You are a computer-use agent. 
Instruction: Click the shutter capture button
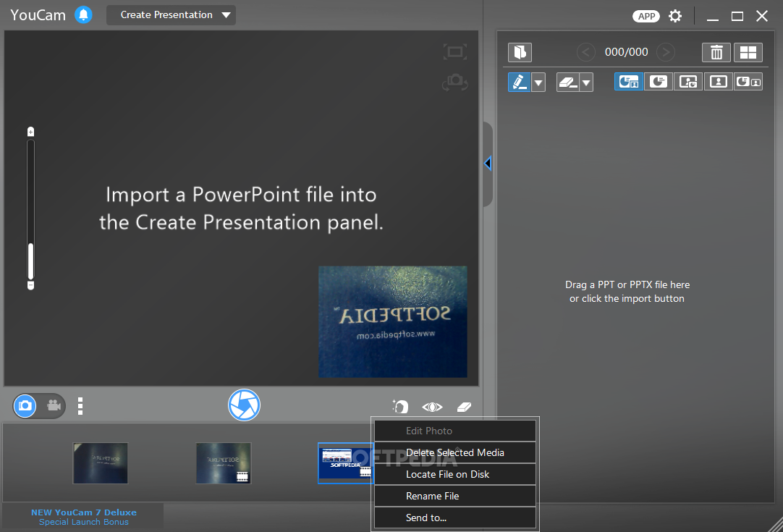[244, 405]
